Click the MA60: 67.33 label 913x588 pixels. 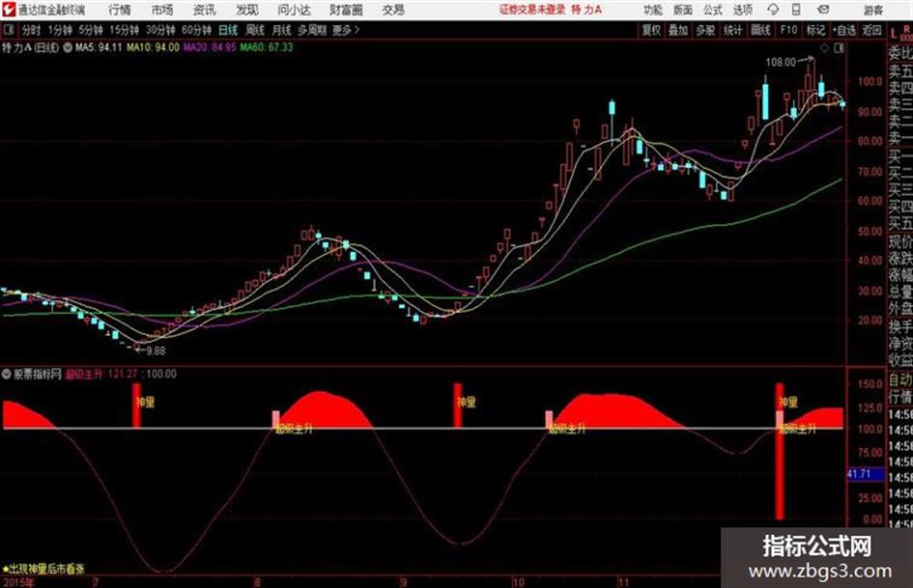click(266, 47)
